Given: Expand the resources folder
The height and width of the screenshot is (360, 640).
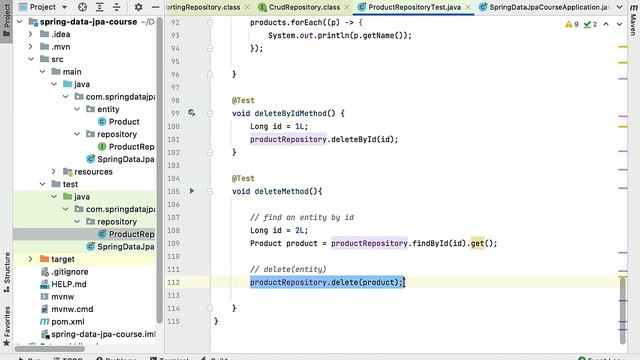Looking at the screenshot, I should (53, 171).
